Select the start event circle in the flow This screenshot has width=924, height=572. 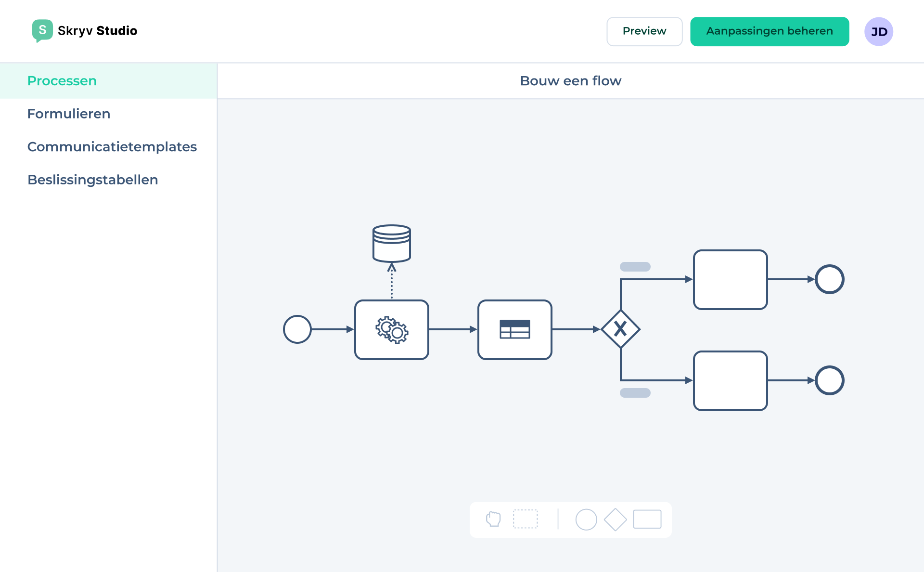click(297, 330)
